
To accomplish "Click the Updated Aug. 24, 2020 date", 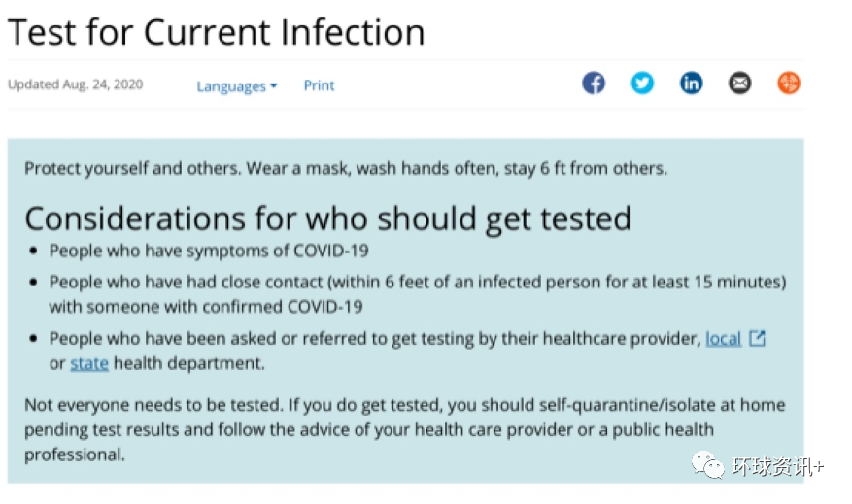I will (x=75, y=84).
